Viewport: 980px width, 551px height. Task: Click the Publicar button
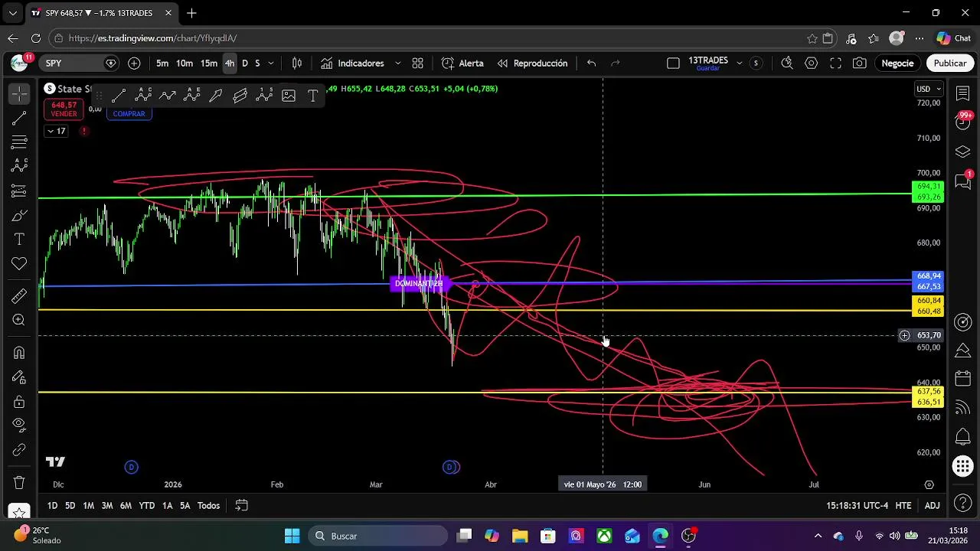point(949,64)
